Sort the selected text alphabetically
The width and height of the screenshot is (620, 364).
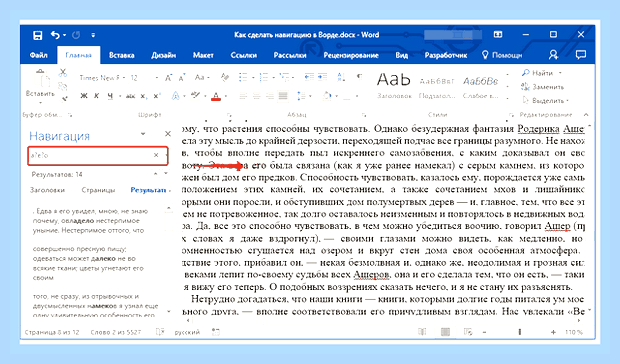click(341, 77)
